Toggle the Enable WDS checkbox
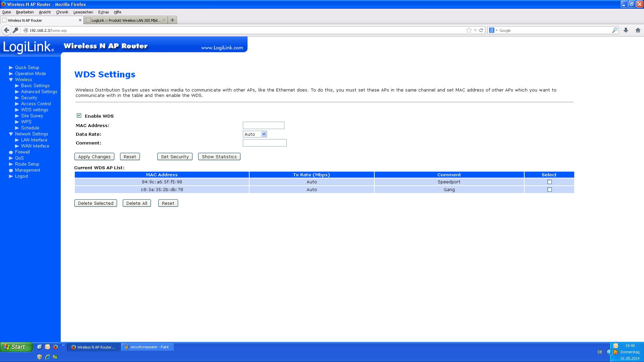This screenshot has height=362, width=644. [x=79, y=116]
